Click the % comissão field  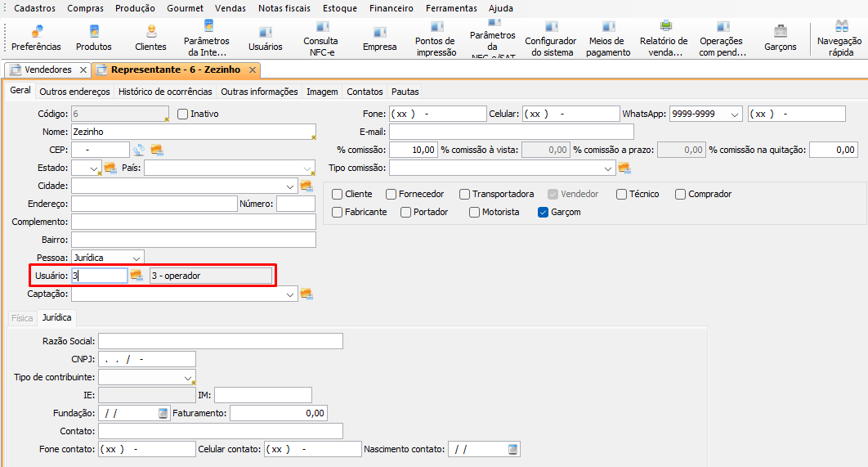[414, 150]
